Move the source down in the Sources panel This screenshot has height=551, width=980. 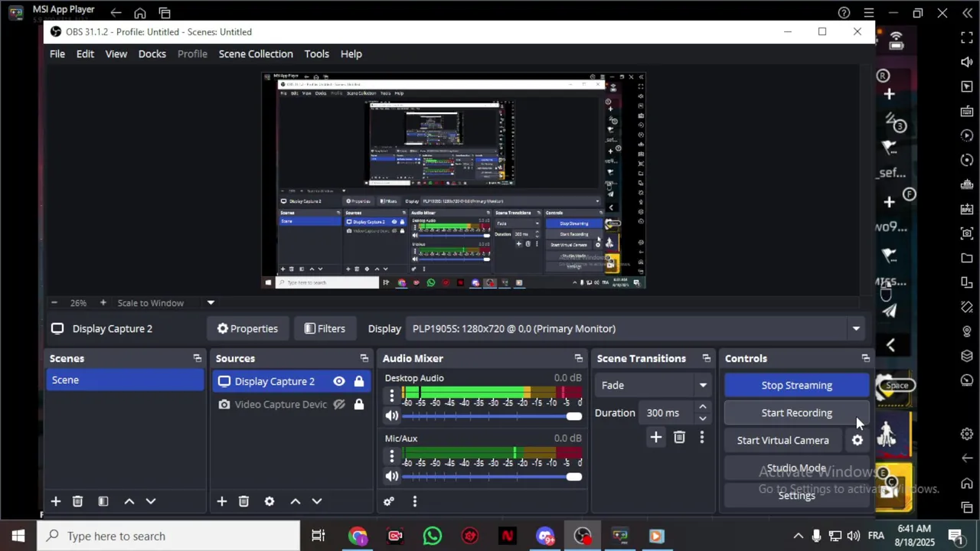pyautogui.click(x=317, y=501)
